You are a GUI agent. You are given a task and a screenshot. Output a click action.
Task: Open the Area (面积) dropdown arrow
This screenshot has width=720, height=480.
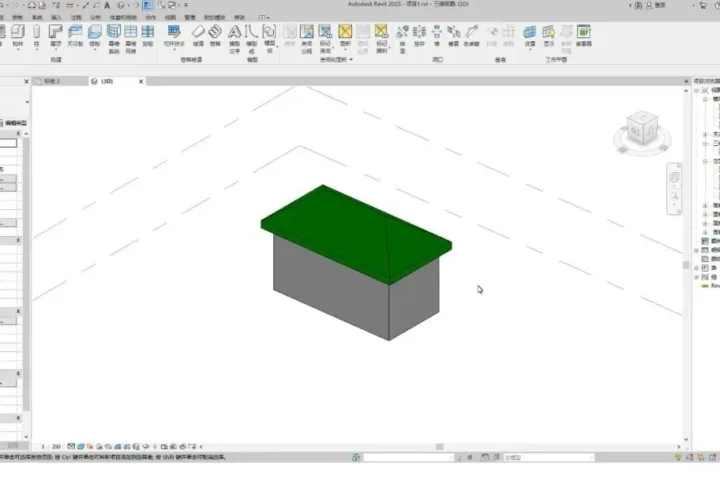pyautogui.click(x=345, y=49)
